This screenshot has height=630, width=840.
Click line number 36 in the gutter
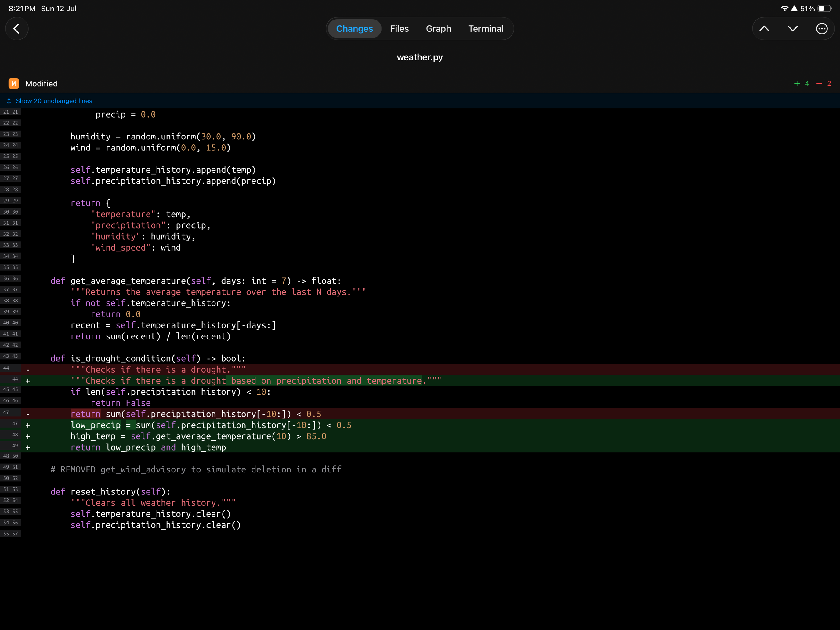click(11, 278)
